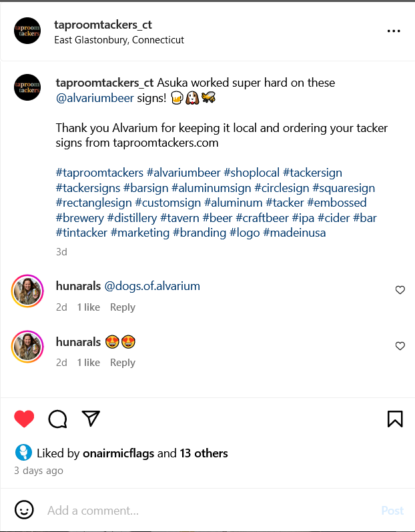
Task: Click the Post button
Action: click(392, 510)
